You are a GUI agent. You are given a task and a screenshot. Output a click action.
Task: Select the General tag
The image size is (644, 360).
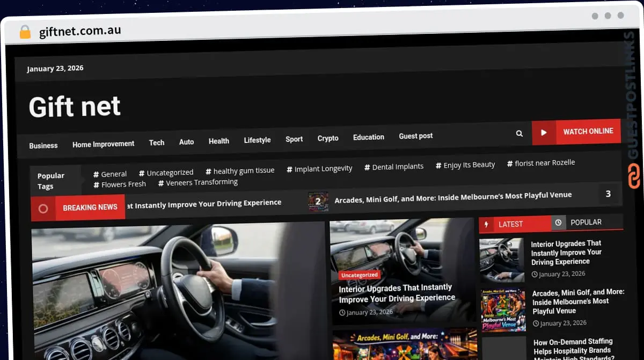point(110,174)
